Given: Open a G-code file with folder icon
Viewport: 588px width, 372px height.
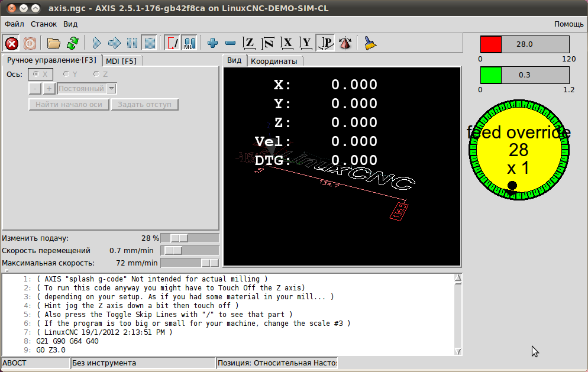Looking at the screenshot, I should (54, 44).
